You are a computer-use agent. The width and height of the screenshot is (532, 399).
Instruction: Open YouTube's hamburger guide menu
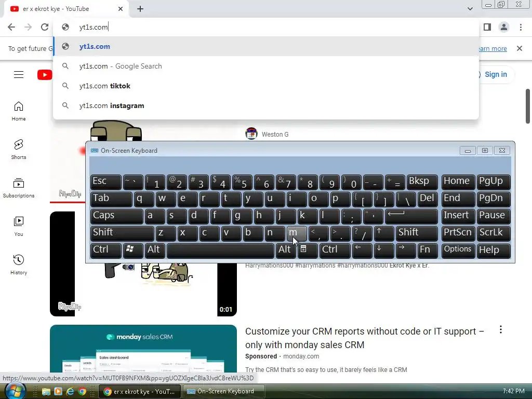click(x=19, y=75)
